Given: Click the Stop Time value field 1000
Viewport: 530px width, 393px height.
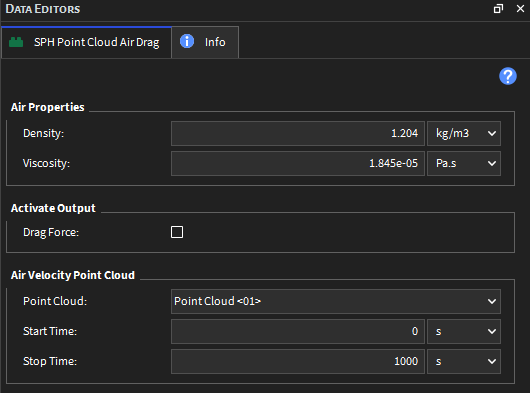Looking at the screenshot, I should (x=298, y=362).
